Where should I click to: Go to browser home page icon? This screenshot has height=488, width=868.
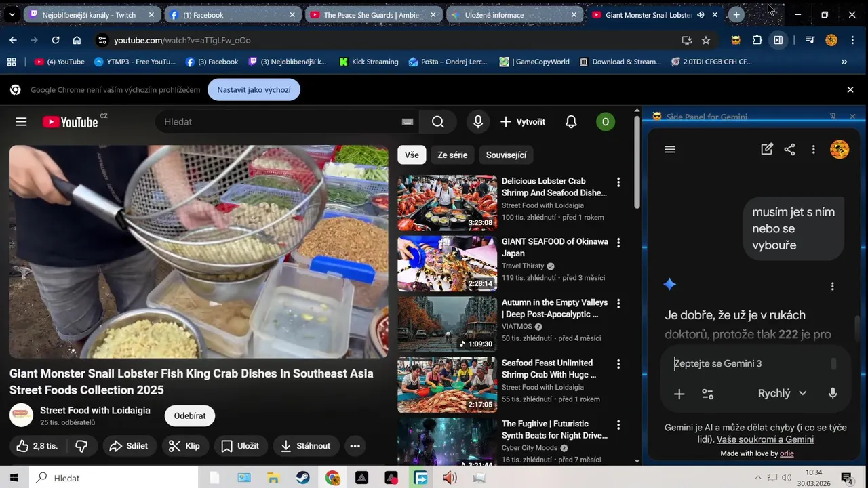coord(77,40)
